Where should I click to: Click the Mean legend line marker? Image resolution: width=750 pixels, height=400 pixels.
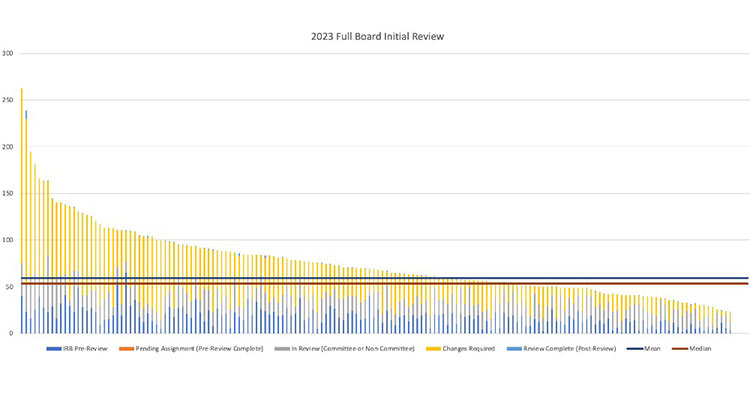(635, 348)
